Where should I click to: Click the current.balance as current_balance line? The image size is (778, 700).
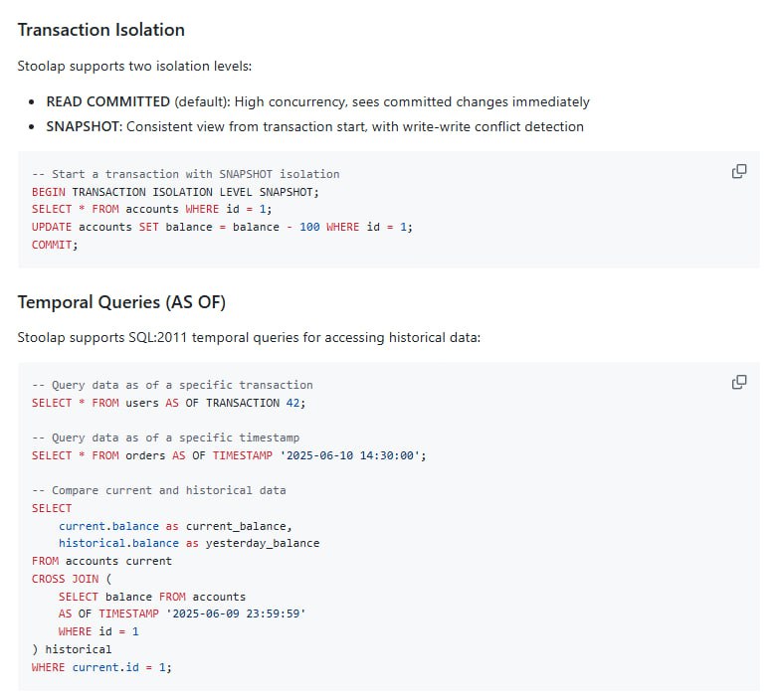[175, 525]
